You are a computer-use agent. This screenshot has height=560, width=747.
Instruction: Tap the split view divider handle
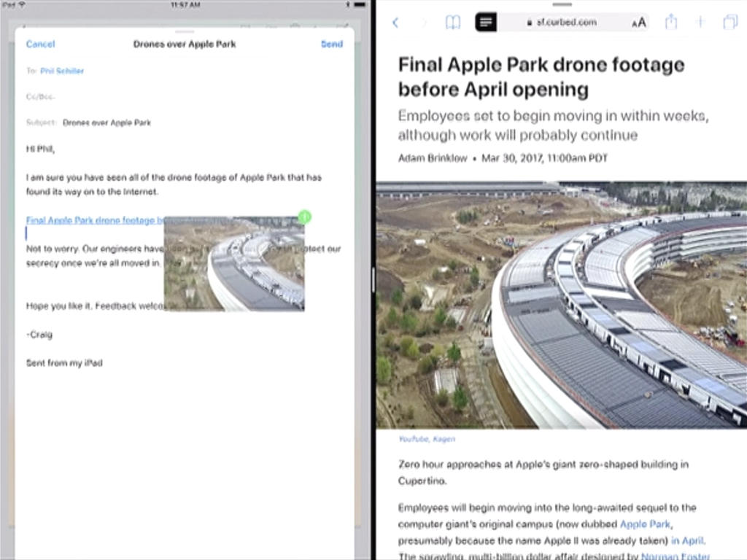(373, 280)
